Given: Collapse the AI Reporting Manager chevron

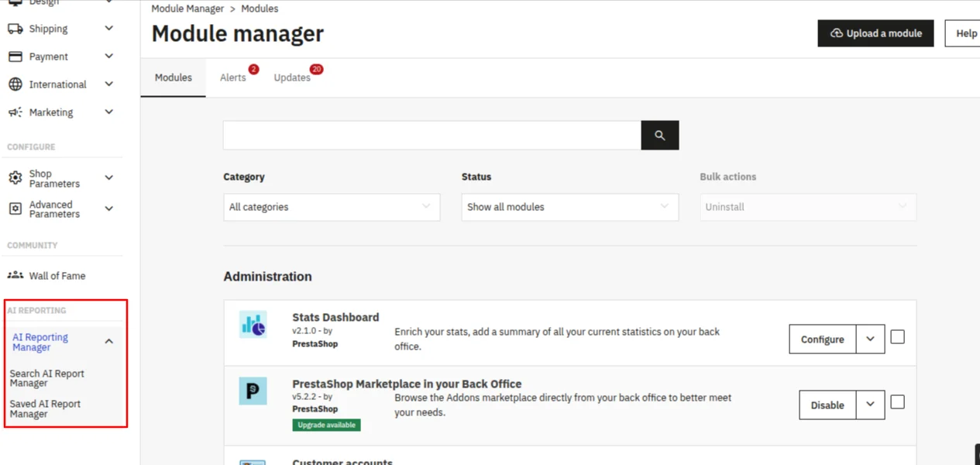Looking at the screenshot, I should (x=109, y=341).
